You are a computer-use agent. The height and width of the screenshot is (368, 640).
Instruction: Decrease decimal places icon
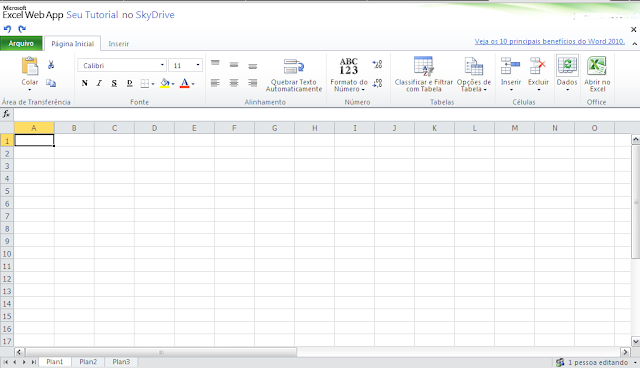378,83
